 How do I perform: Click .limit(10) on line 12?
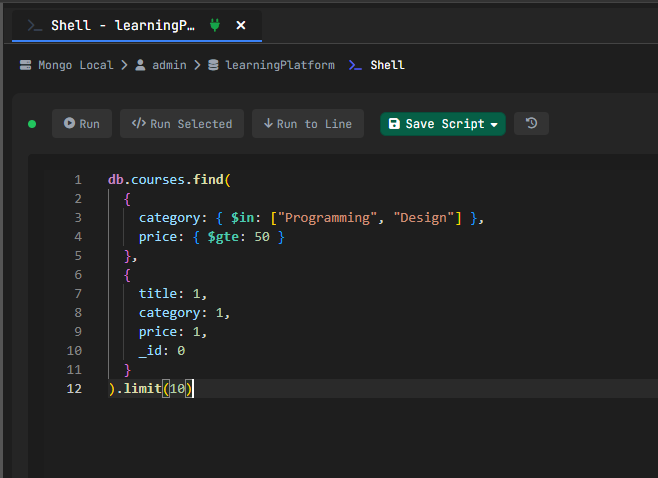coord(154,389)
